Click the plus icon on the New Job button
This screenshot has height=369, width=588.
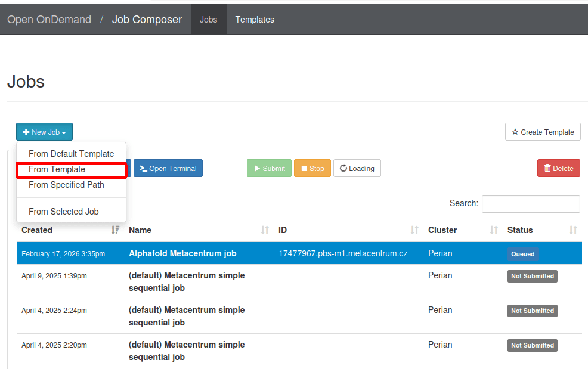25,132
